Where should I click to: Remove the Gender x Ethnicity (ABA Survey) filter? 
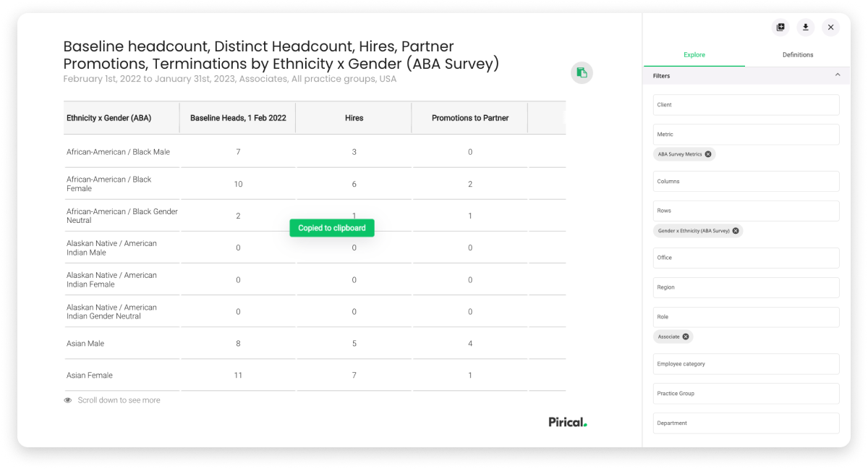[736, 230]
